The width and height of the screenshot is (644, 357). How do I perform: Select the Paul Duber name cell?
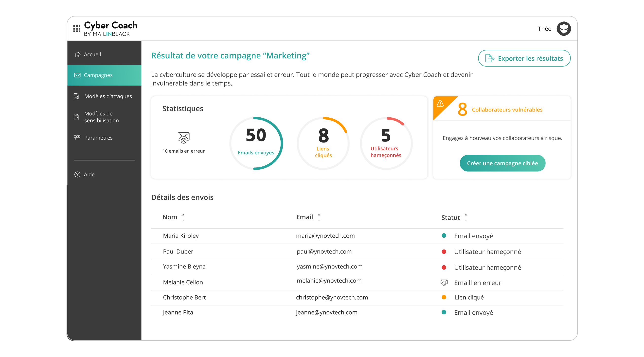pos(178,251)
